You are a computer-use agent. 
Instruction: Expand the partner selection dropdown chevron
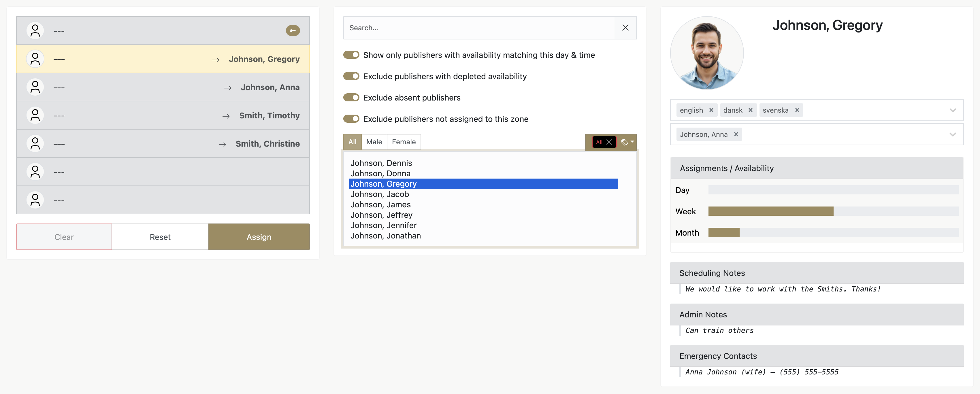click(x=952, y=134)
